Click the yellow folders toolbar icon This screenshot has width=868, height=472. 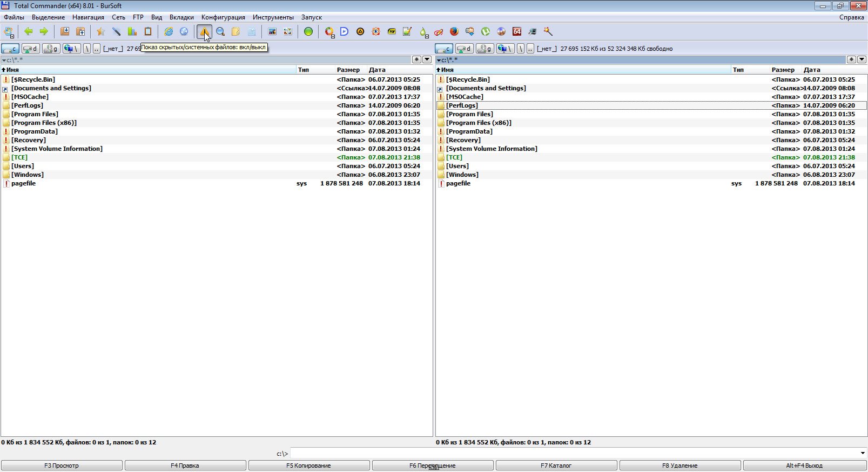(x=236, y=31)
